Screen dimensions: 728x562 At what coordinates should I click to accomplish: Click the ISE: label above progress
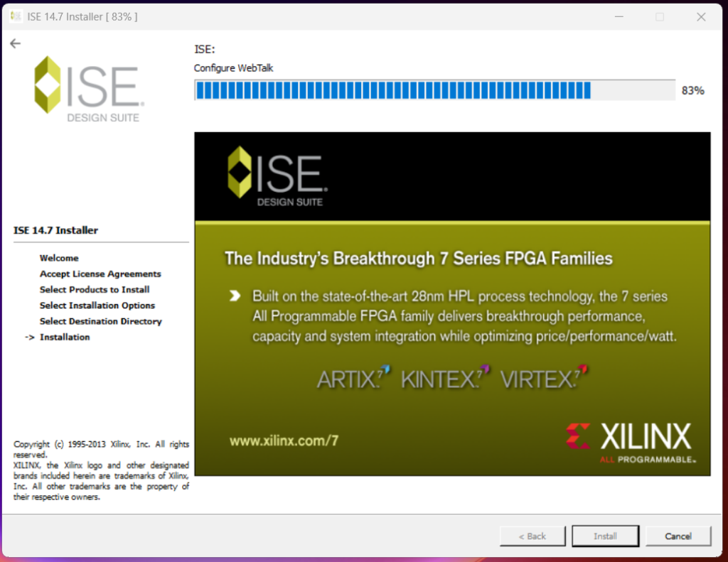(205, 49)
